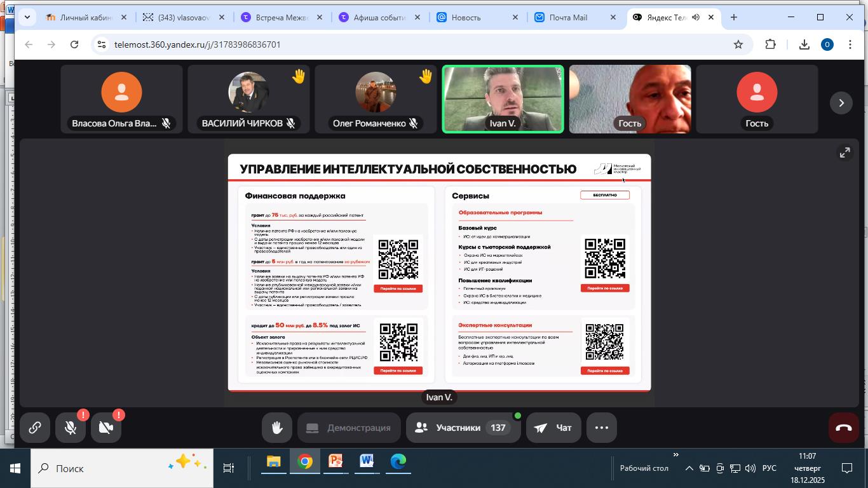The width and height of the screenshot is (868, 488).
Task: Hang up with the red call button
Action: (x=844, y=428)
